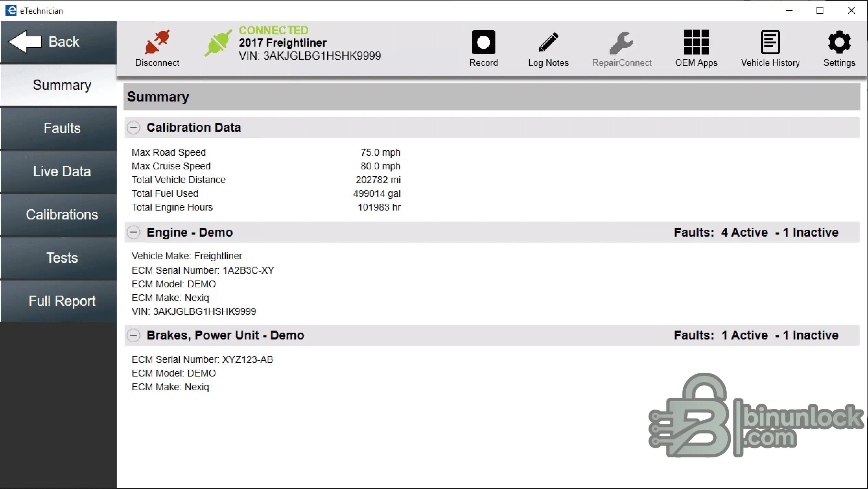Open the Tests tab
The width and height of the screenshot is (868, 489).
click(x=58, y=258)
